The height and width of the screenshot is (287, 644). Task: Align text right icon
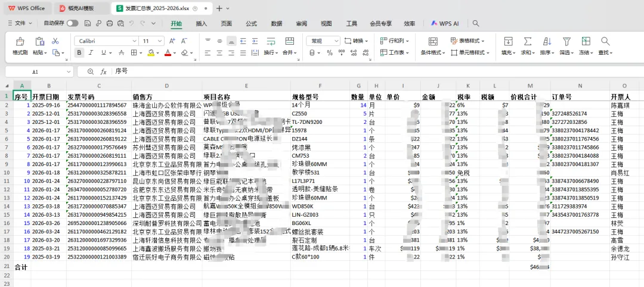pyautogui.click(x=231, y=52)
